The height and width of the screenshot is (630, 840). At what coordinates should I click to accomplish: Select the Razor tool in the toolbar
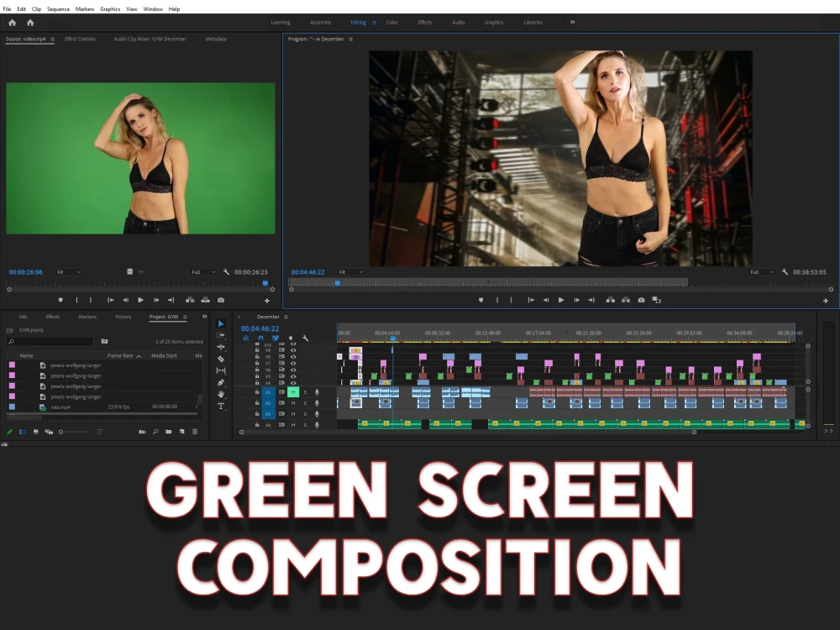point(221,359)
